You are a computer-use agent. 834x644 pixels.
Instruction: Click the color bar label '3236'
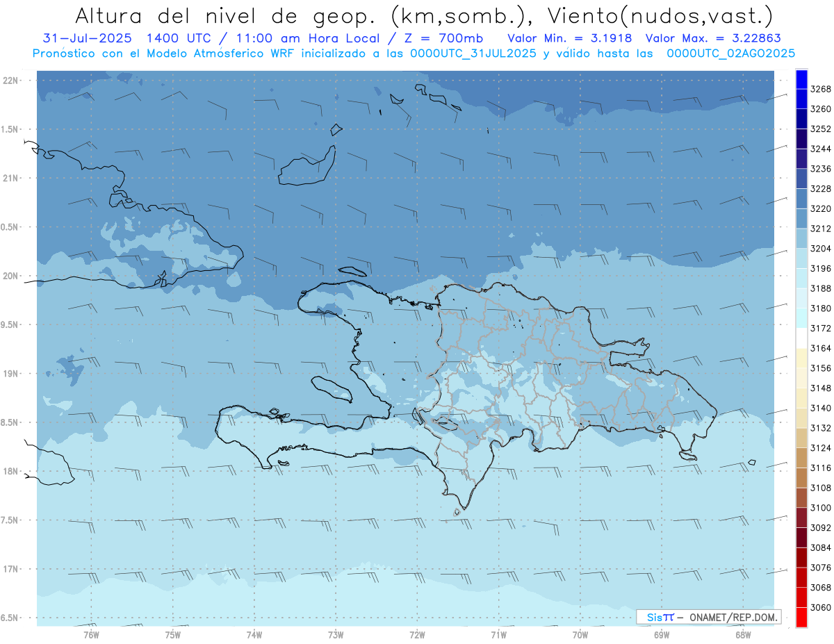tap(820, 169)
